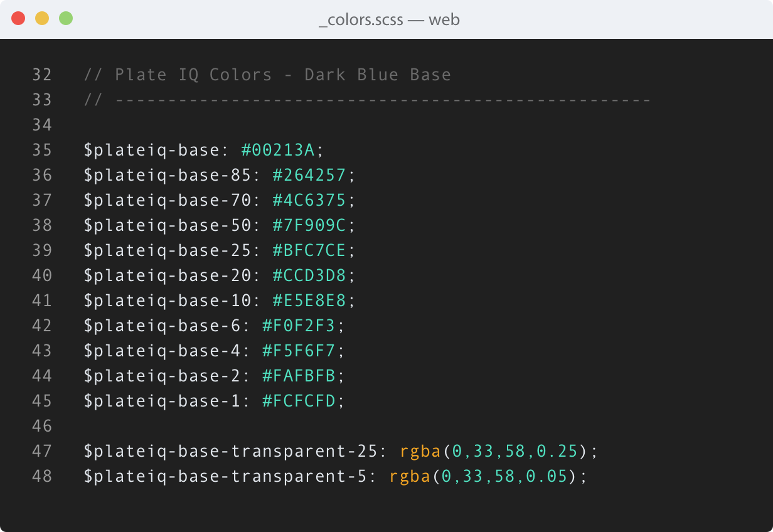Image resolution: width=773 pixels, height=532 pixels.
Task: Click the _colors.scss — web window title
Action: (x=389, y=19)
